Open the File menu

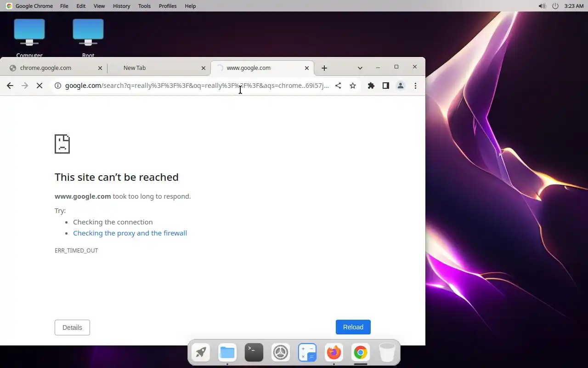(x=64, y=6)
